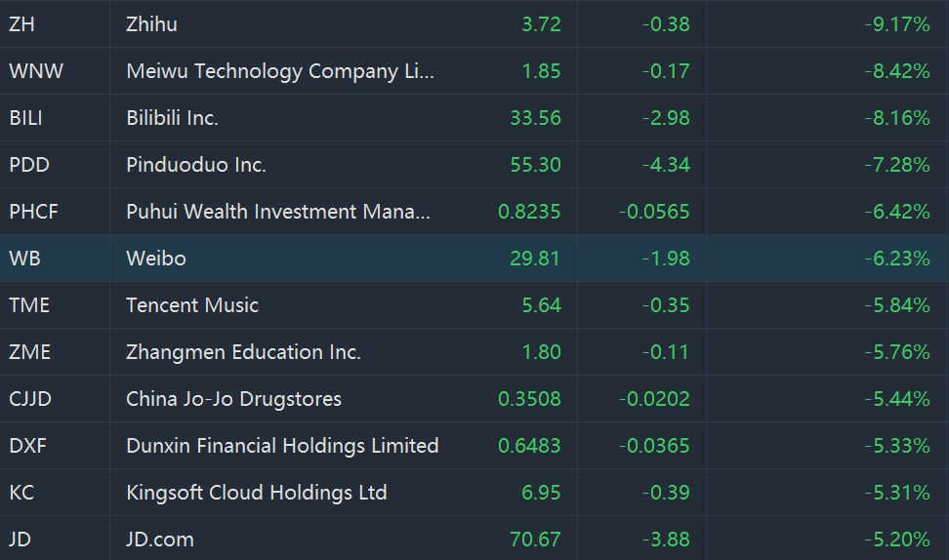Select Puhui Wealth Investment row name

tap(278, 212)
